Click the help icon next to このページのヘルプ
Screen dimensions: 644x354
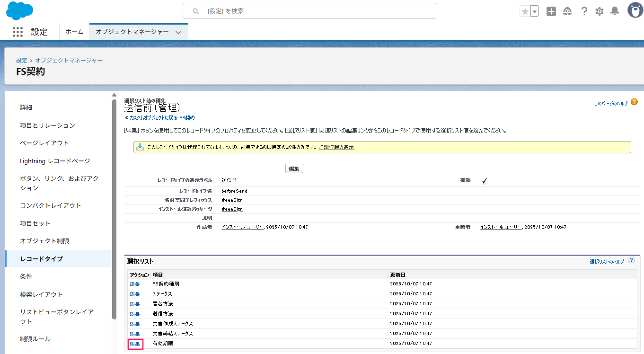tap(635, 102)
